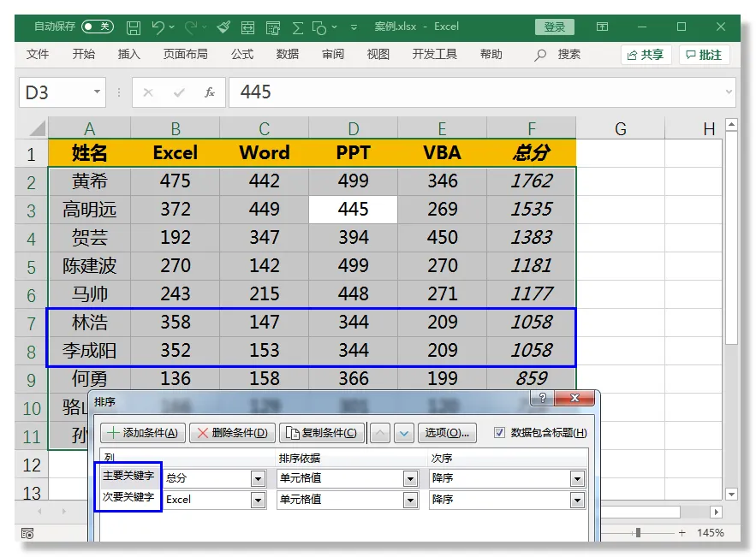Screen dimensions: 756x557
Task: Click the 删除条件 button in sort dialog
Action: click(232, 433)
